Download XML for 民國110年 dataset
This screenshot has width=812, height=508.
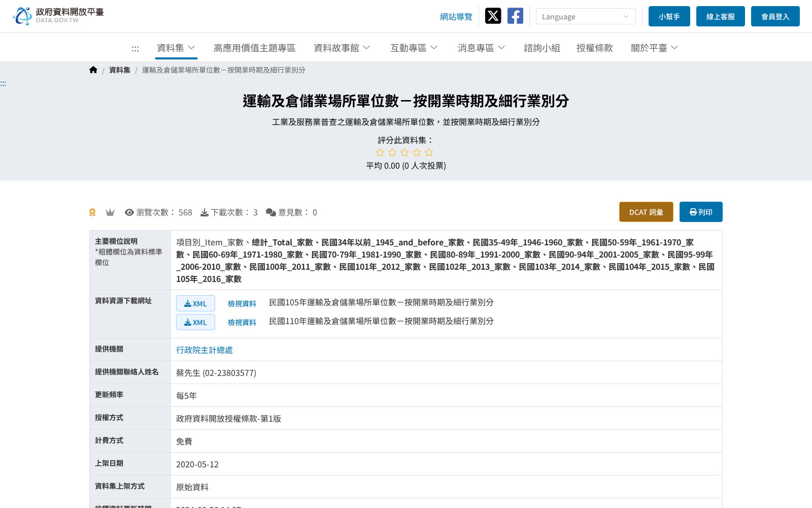click(195, 322)
